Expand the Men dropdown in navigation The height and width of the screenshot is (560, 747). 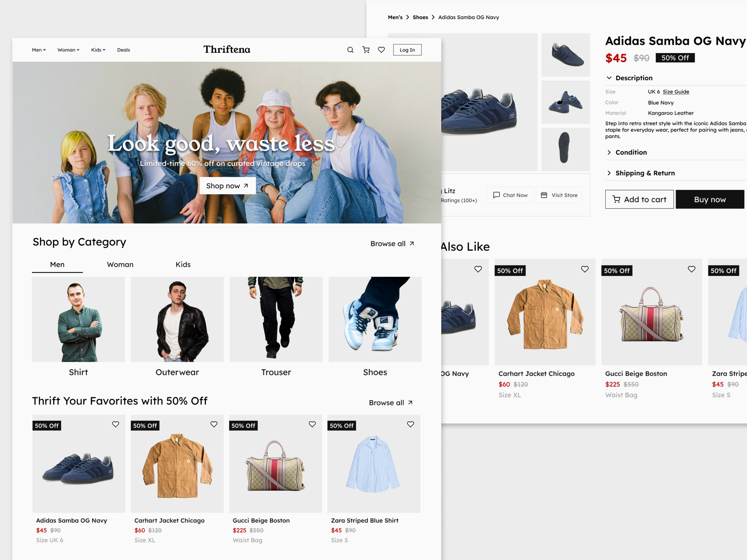[39, 50]
